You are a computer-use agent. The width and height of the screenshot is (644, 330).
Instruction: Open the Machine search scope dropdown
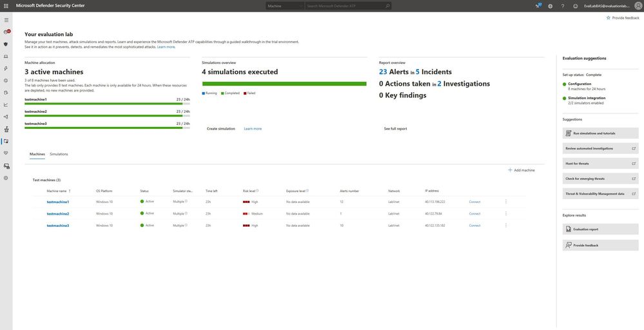[285, 6]
